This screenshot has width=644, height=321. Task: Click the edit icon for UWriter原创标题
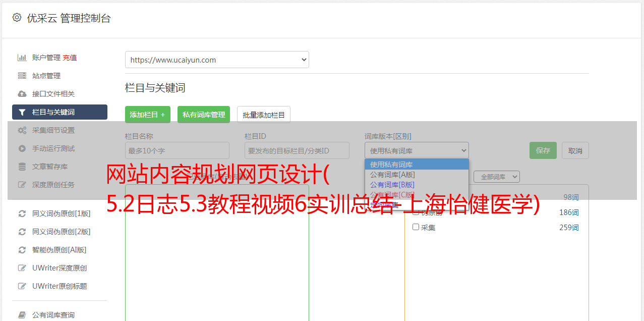(22, 286)
